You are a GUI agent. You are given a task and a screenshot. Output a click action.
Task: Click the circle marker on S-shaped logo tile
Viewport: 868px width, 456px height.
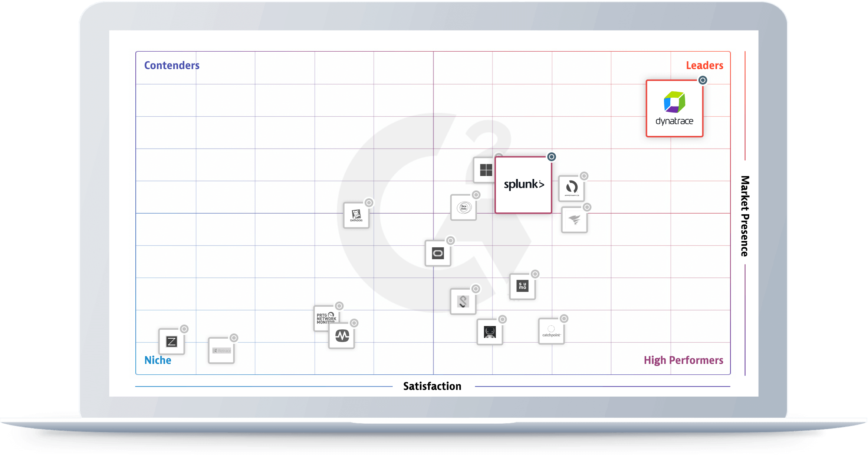click(476, 289)
